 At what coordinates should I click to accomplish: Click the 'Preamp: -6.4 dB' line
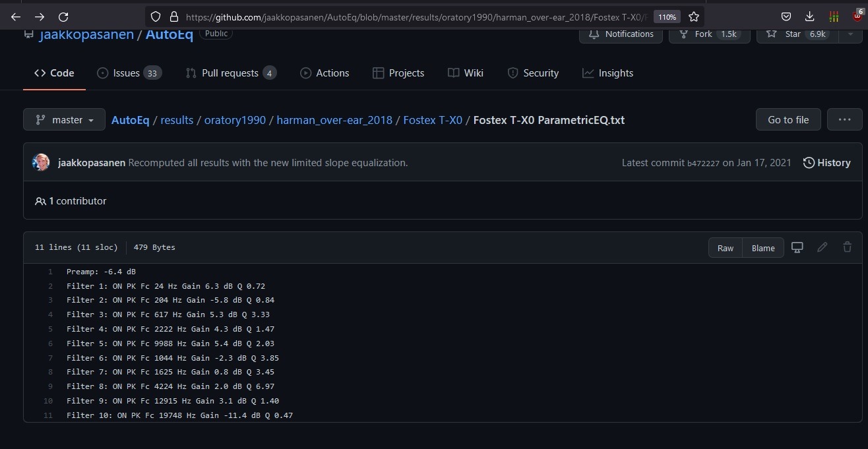pyautogui.click(x=101, y=272)
